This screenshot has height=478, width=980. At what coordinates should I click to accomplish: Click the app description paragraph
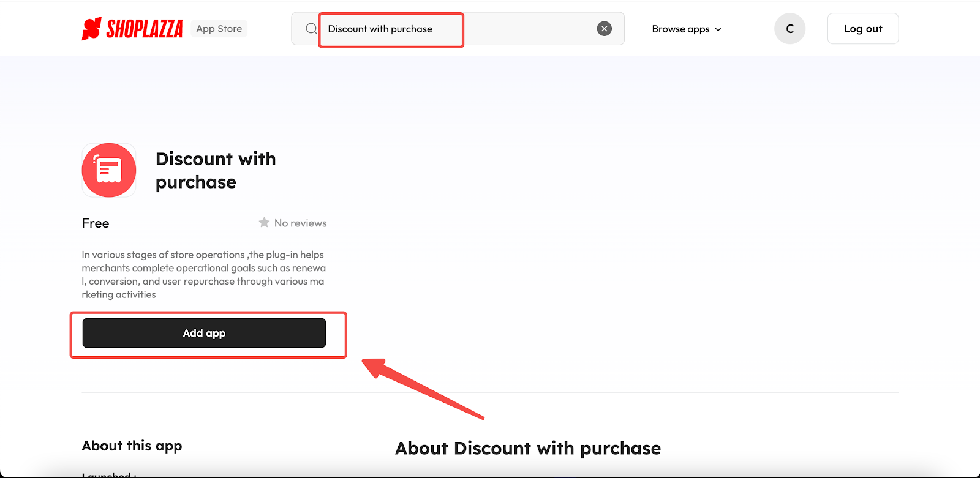pyautogui.click(x=204, y=275)
